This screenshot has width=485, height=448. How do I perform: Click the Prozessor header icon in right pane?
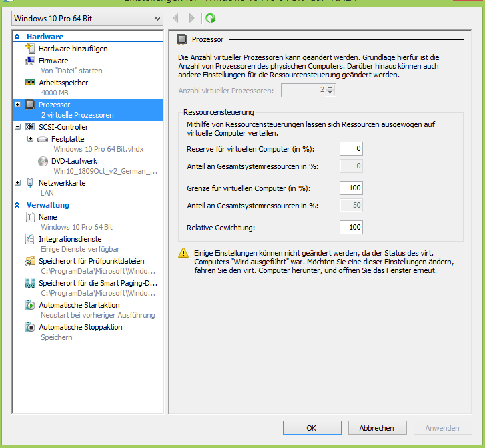pyautogui.click(x=182, y=39)
